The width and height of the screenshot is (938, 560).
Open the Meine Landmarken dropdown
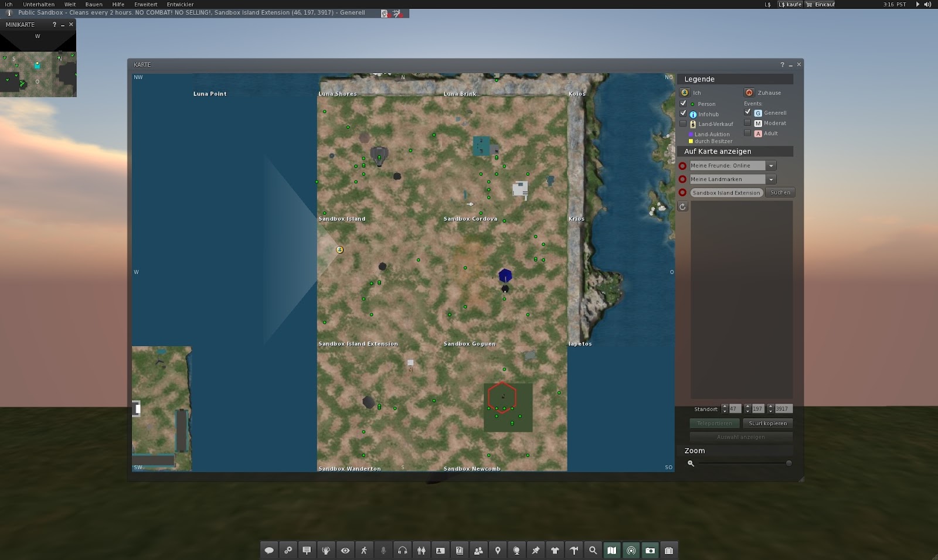[772, 179]
